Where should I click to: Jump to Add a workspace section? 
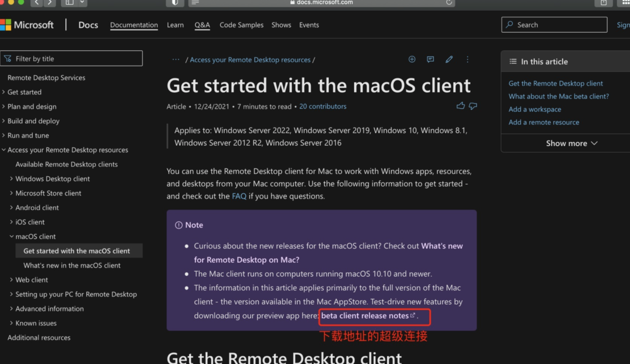(535, 109)
